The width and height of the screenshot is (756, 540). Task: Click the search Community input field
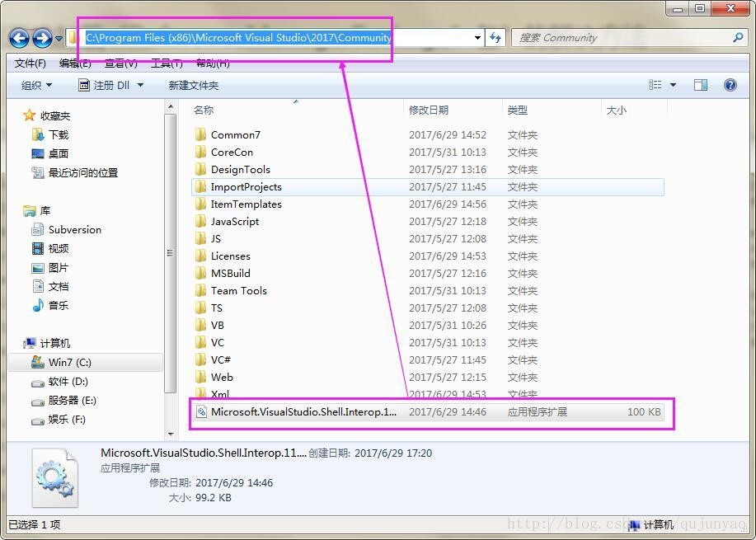pos(622,38)
